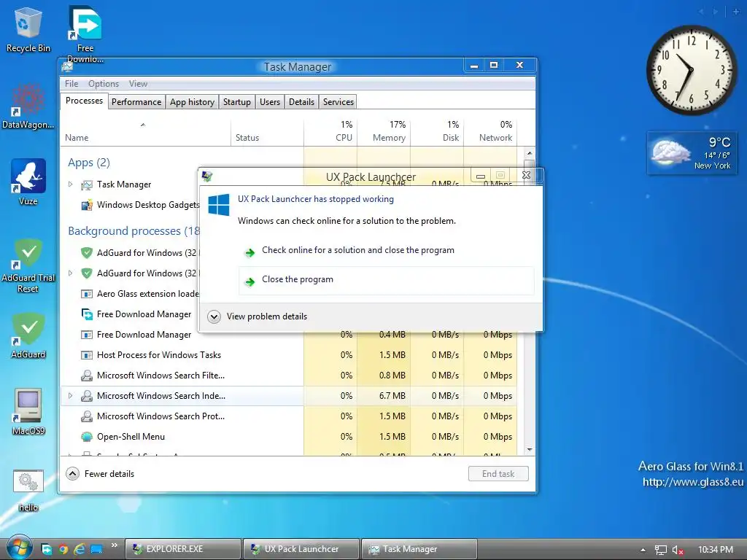Expand View problem details chevron
Viewport: 747px width, 560px height.
point(214,316)
